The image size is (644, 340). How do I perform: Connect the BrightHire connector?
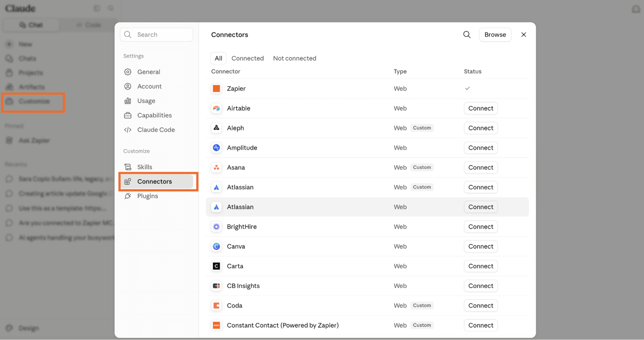481,227
